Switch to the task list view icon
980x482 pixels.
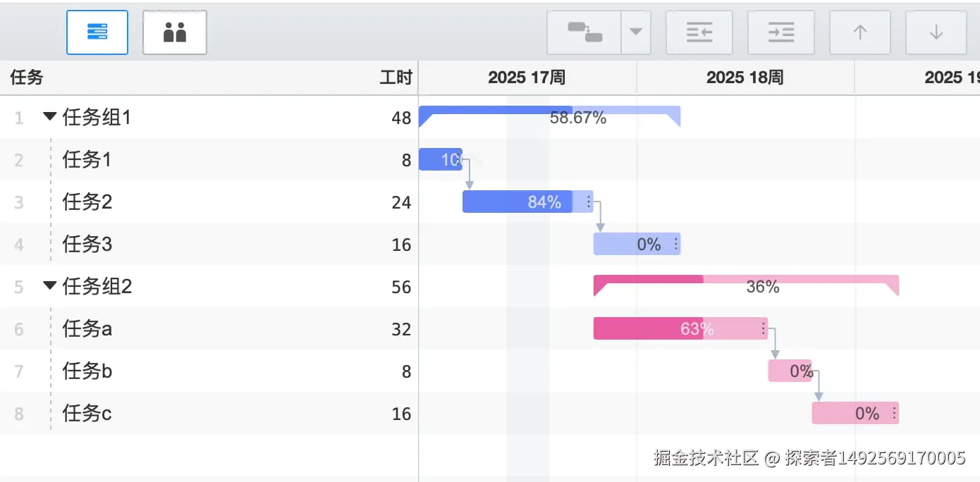pyautogui.click(x=97, y=32)
